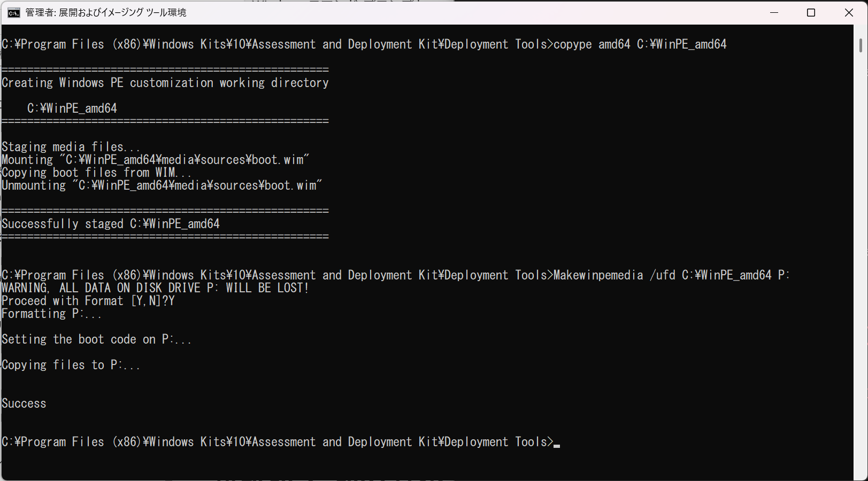The height and width of the screenshot is (481, 868).
Task: Click 'Copying files to P:...' line
Action: point(71,365)
